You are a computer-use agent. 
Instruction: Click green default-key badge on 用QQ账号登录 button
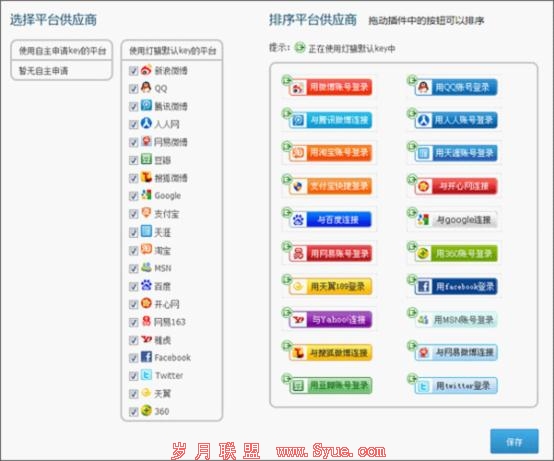coord(412,80)
